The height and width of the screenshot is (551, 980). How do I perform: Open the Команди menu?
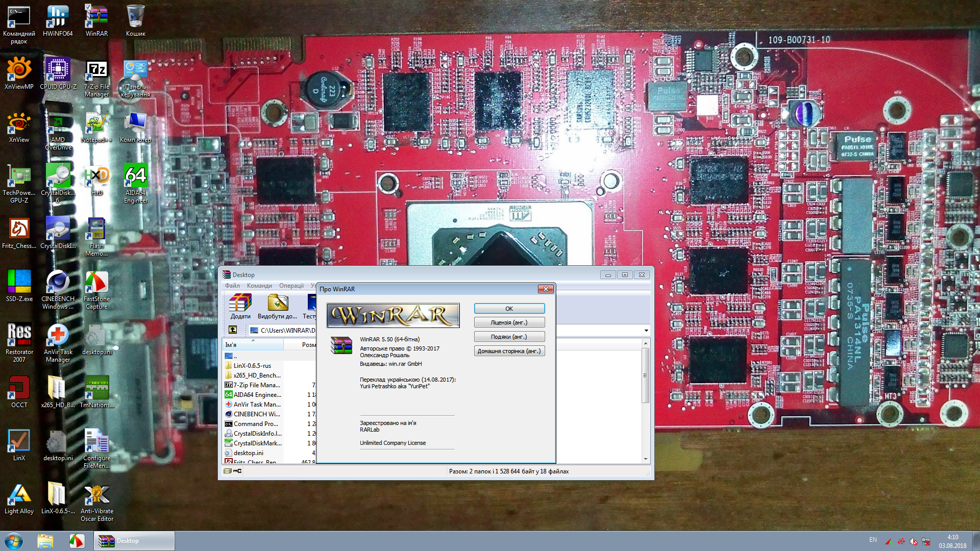[x=259, y=286]
